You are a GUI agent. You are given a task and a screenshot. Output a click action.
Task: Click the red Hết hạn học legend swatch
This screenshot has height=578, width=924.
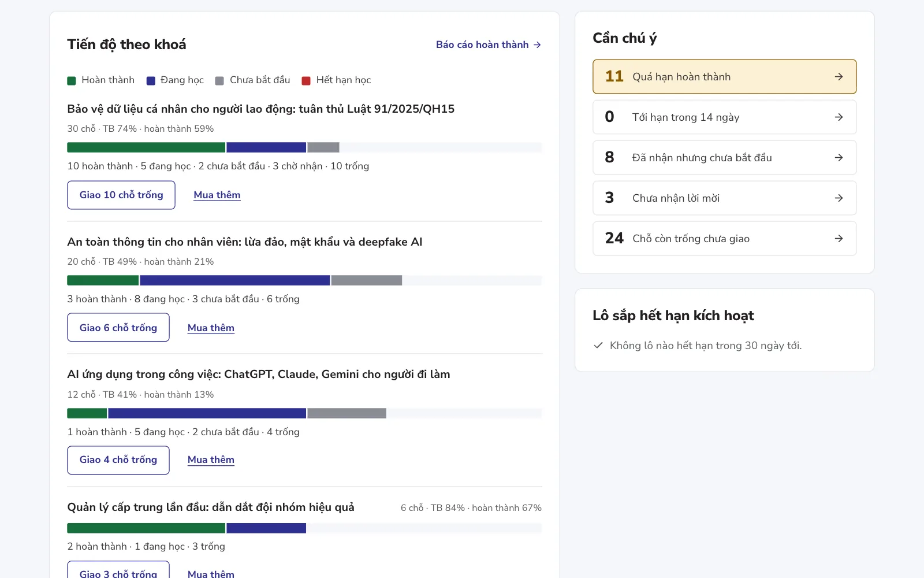pos(306,81)
